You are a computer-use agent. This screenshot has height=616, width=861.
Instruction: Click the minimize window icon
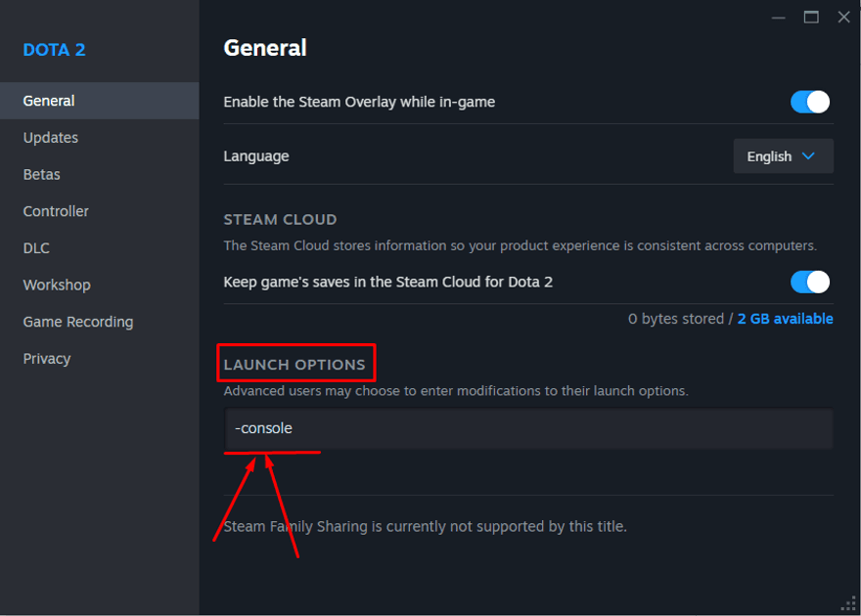click(x=778, y=17)
